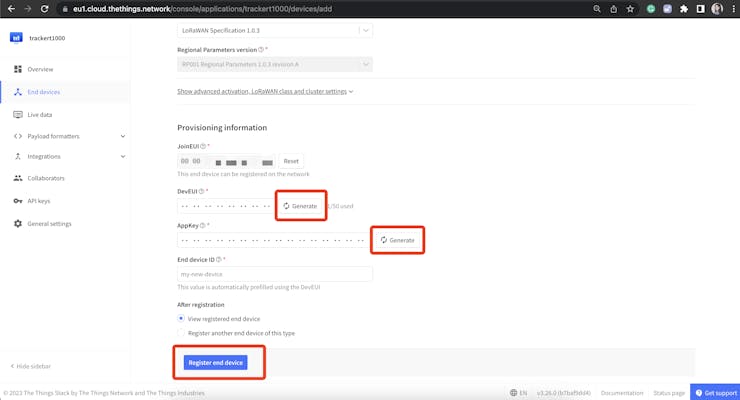740x400 pixels.
Task: Open Payload formatters menu item
Action: click(x=53, y=136)
